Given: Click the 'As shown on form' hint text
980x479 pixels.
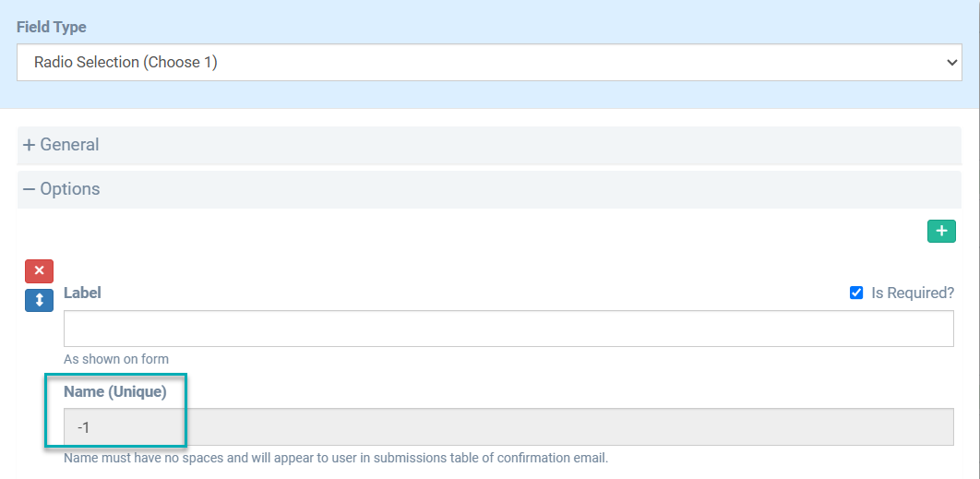Looking at the screenshot, I should [x=116, y=359].
